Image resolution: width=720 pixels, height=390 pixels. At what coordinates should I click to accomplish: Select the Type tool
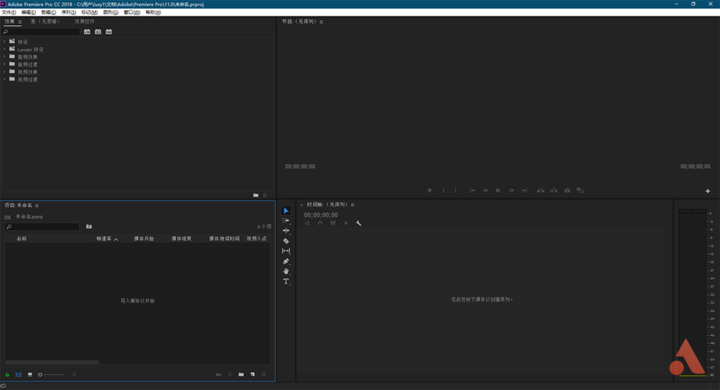[286, 282]
